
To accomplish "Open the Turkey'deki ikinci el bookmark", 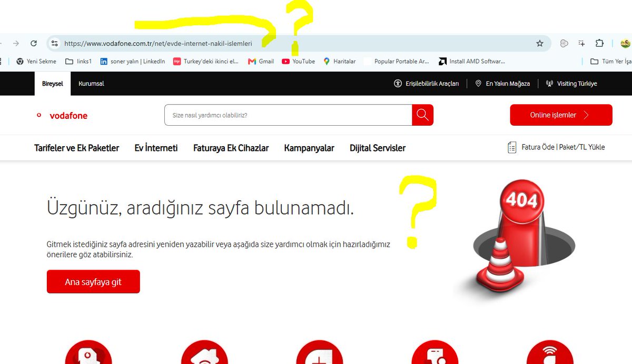I will click(206, 62).
